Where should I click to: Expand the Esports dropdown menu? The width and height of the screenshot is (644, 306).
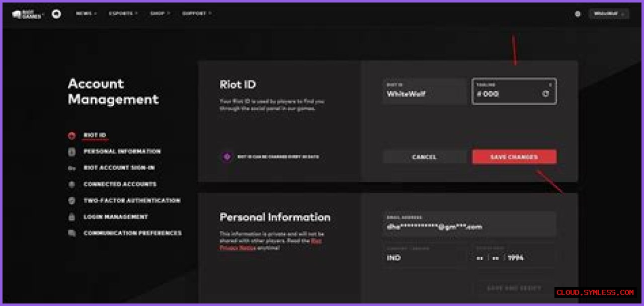click(122, 14)
